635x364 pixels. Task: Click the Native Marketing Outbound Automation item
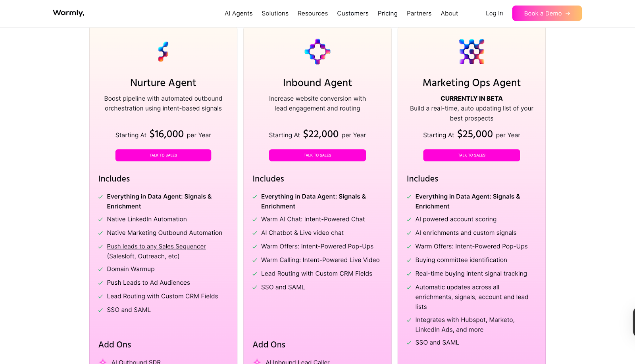pos(165,233)
